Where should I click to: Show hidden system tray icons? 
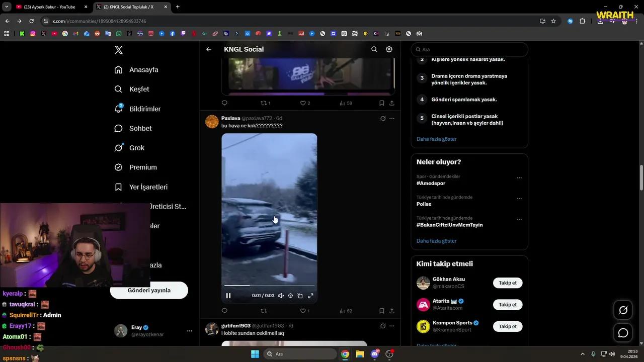pyautogui.click(x=583, y=354)
